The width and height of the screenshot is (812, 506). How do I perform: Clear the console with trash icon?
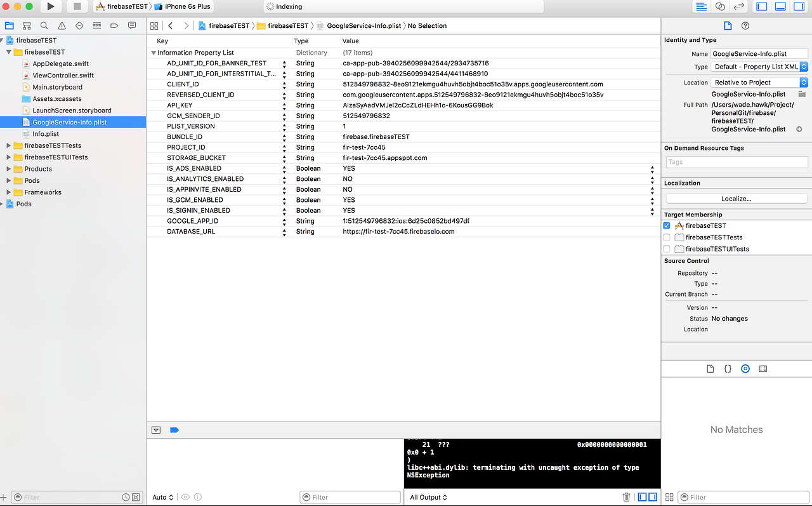point(627,497)
